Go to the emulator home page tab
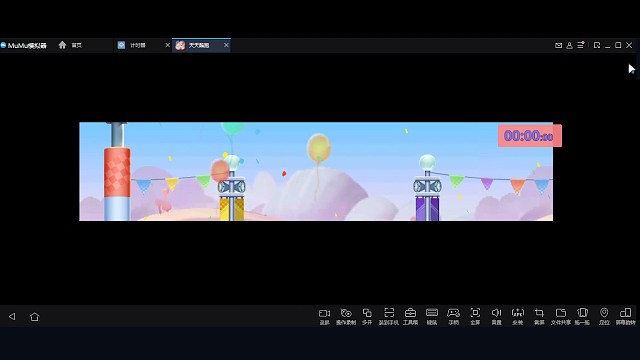 tap(70, 45)
